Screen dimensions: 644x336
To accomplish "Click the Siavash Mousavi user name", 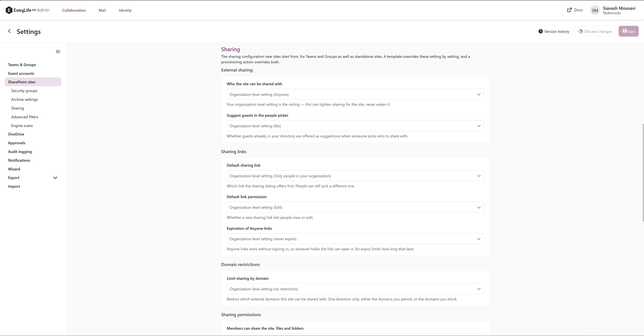I will coord(619,8).
